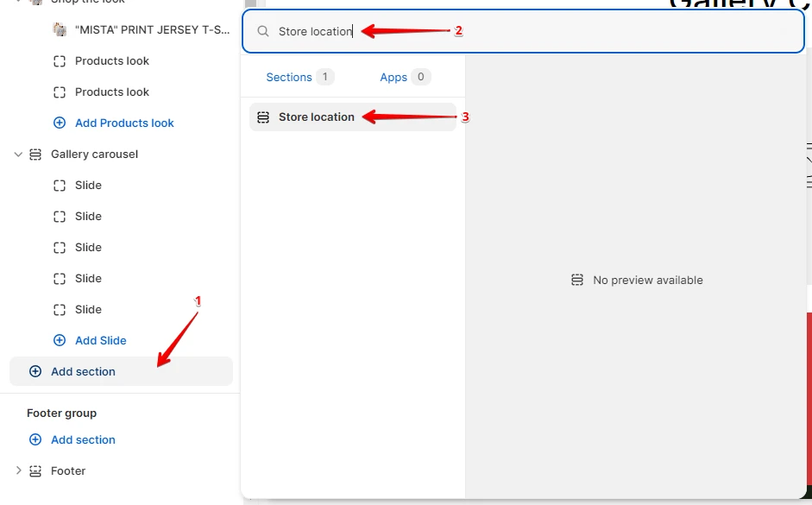Click the Apps tab count badge
This screenshot has height=505, width=812.
tap(421, 77)
